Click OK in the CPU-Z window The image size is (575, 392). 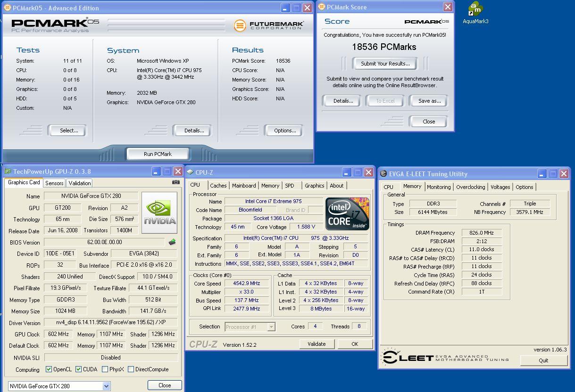point(355,344)
